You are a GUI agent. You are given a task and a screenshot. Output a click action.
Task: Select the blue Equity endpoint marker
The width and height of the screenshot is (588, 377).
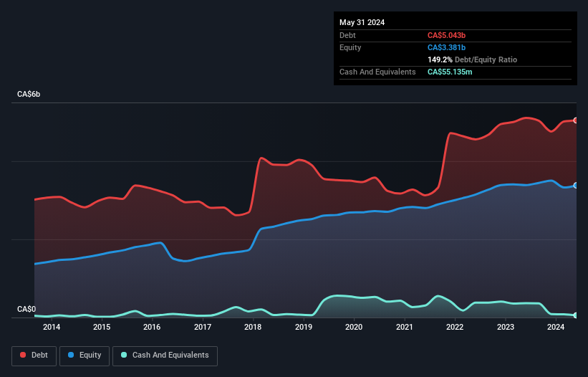tap(576, 186)
